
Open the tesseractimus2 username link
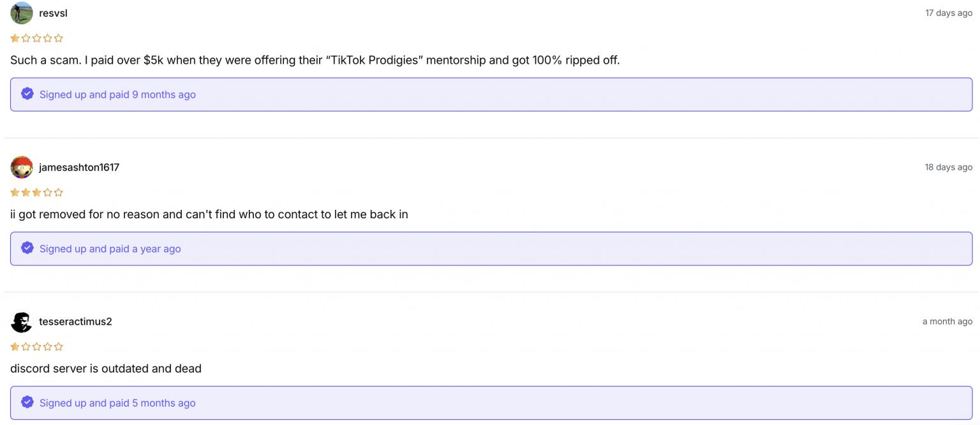point(75,322)
